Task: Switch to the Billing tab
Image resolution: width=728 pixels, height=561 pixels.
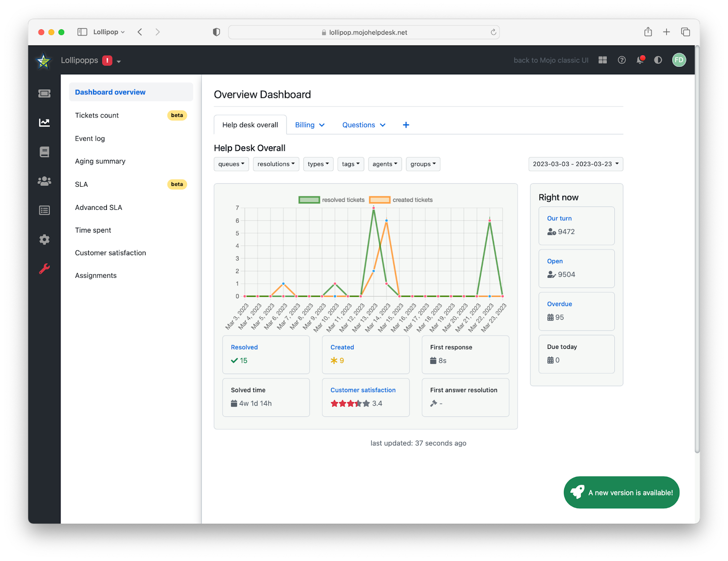Action: tap(309, 125)
